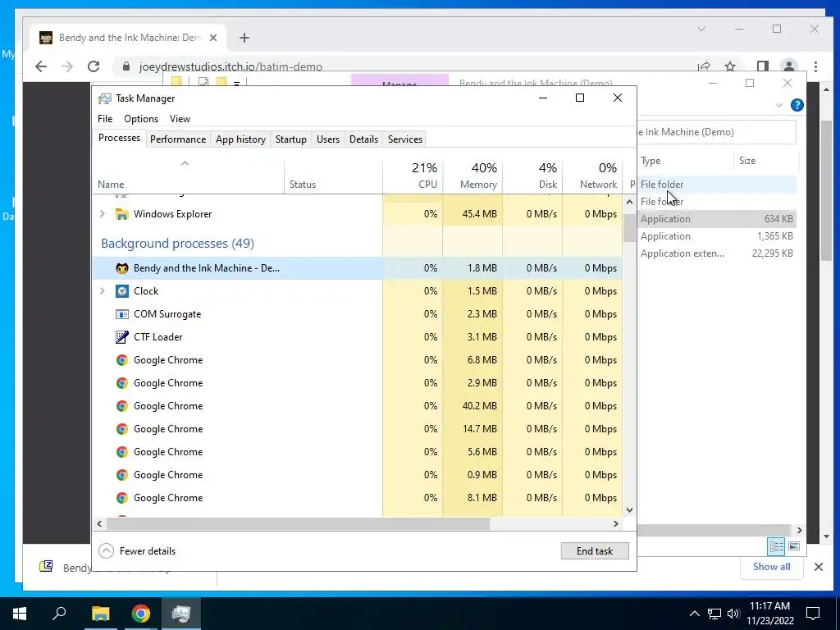Click the Chrome address bar URL

[x=231, y=66]
